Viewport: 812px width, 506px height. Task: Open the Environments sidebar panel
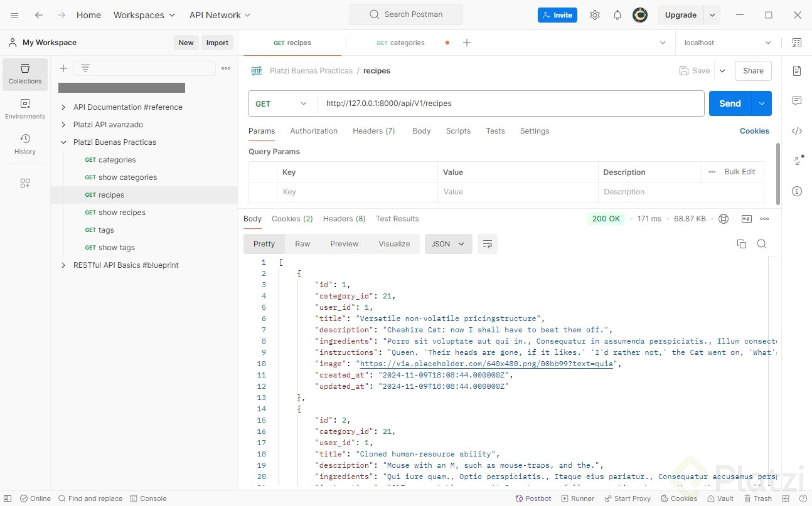pos(25,109)
